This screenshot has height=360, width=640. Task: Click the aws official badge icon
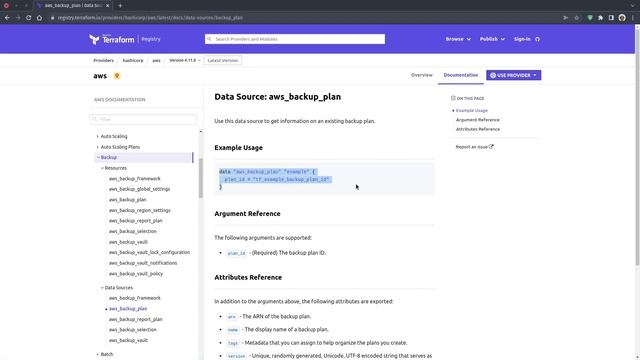[117, 76]
